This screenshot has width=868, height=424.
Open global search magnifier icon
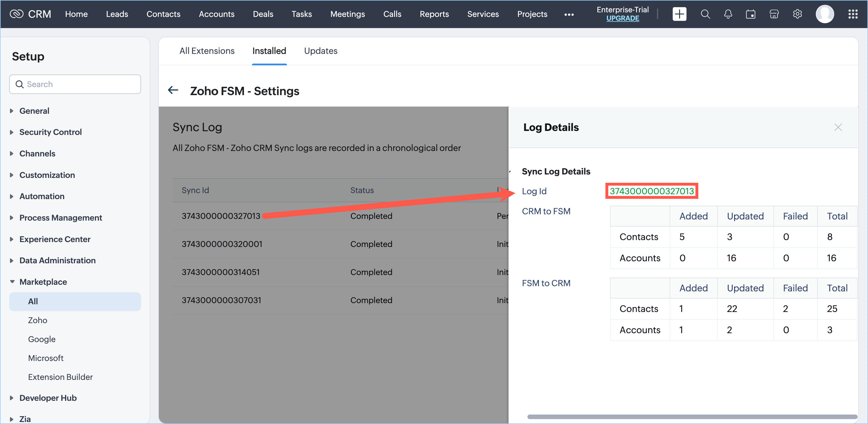click(x=705, y=14)
